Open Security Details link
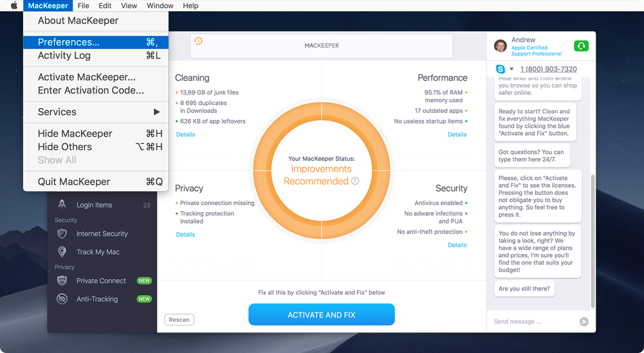 [457, 245]
